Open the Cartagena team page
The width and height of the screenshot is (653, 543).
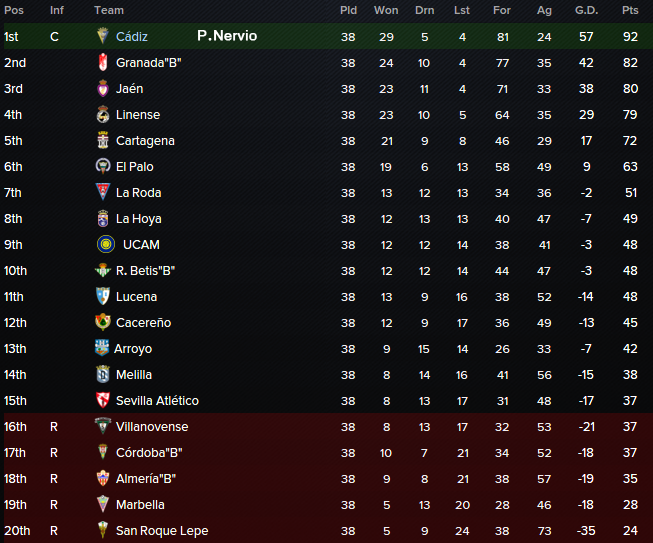[145, 141]
